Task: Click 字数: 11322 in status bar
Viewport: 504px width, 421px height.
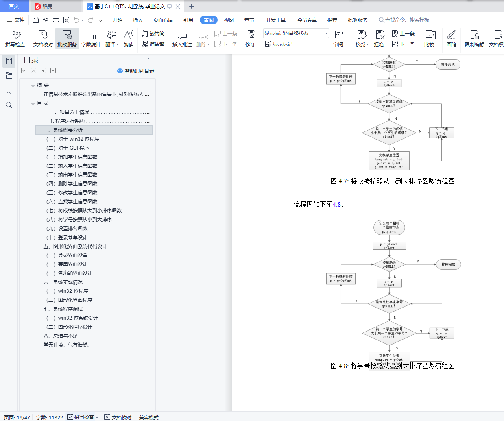Action: pyautogui.click(x=50, y=417)
